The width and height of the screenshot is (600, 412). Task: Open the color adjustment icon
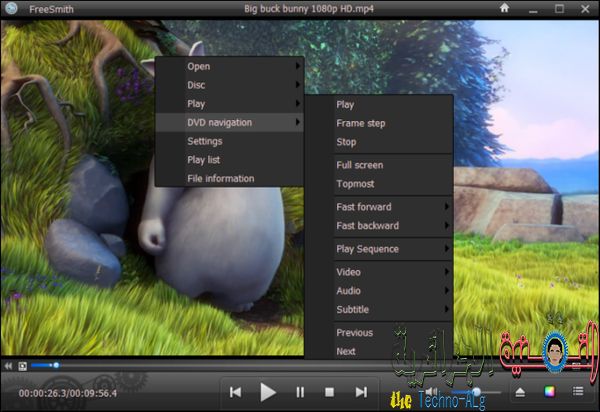[x=548, y=391]
